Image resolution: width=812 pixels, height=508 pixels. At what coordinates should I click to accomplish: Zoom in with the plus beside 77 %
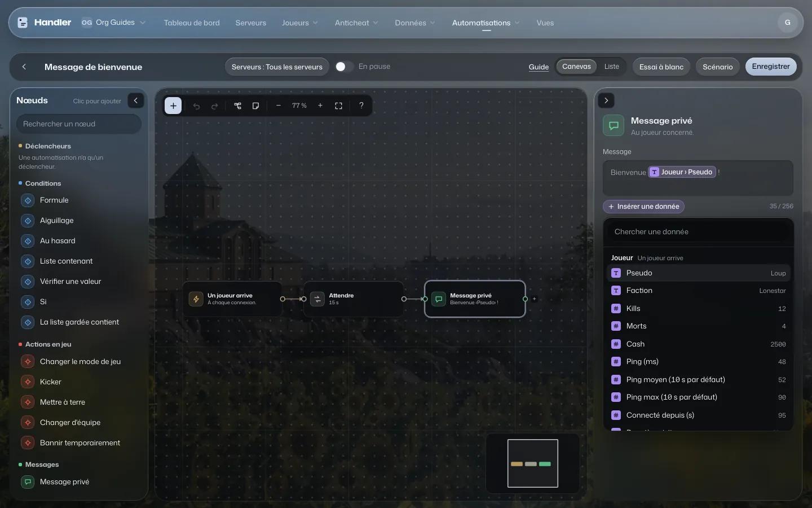click(320, 106)
